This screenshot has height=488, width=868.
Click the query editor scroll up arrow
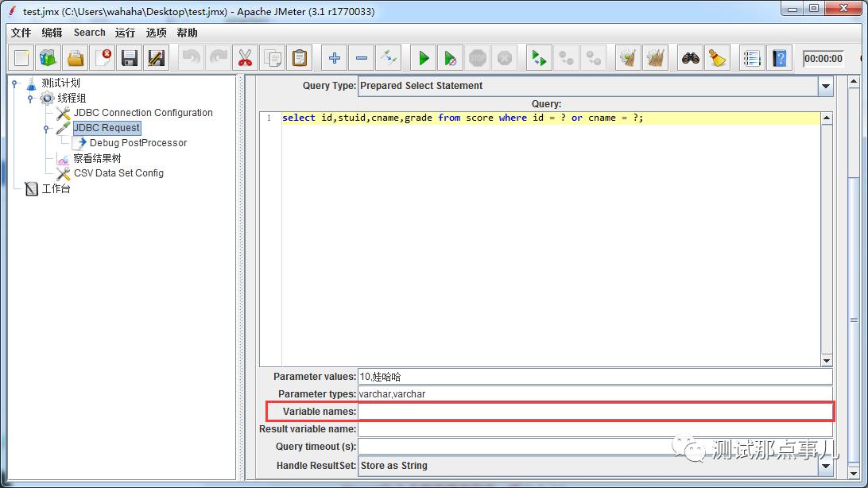coord(827,118)
